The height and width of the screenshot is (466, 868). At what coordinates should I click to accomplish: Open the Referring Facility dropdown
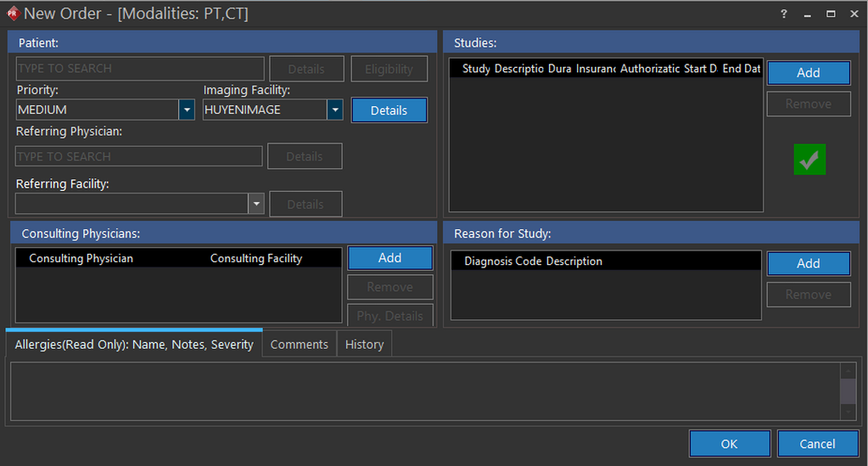click(255, 204)
